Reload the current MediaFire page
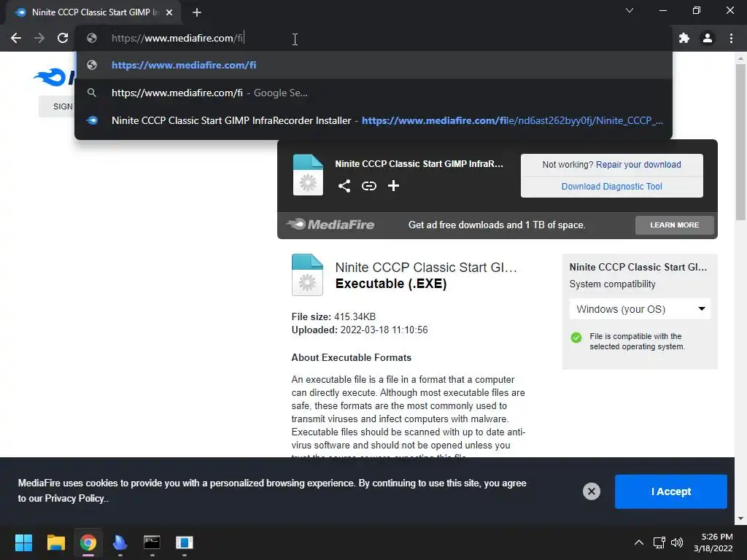This screenshot has height=560, width=747. pyautogui.click(x=63, y=38)
